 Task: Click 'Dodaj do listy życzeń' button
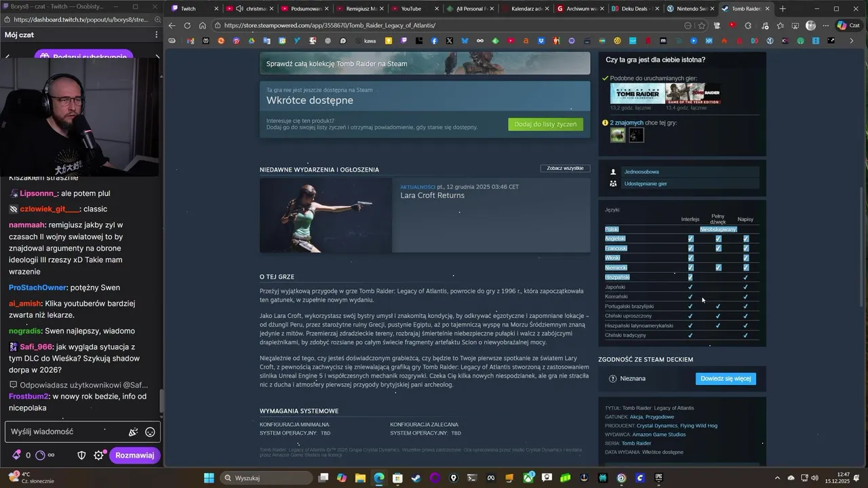click(x=545, y=124)
